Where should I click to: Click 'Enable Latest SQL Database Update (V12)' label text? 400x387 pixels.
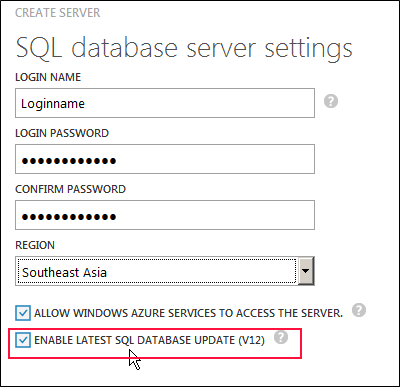pos(149,340)
